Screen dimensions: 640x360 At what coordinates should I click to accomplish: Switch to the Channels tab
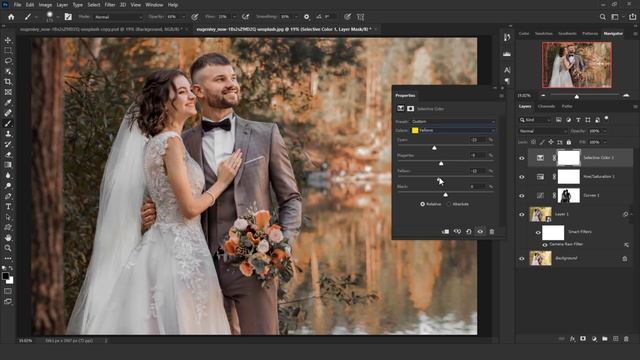point(546,106)
